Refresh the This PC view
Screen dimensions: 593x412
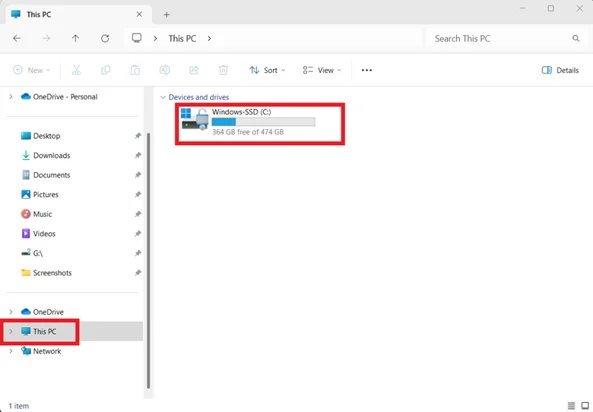105,38
